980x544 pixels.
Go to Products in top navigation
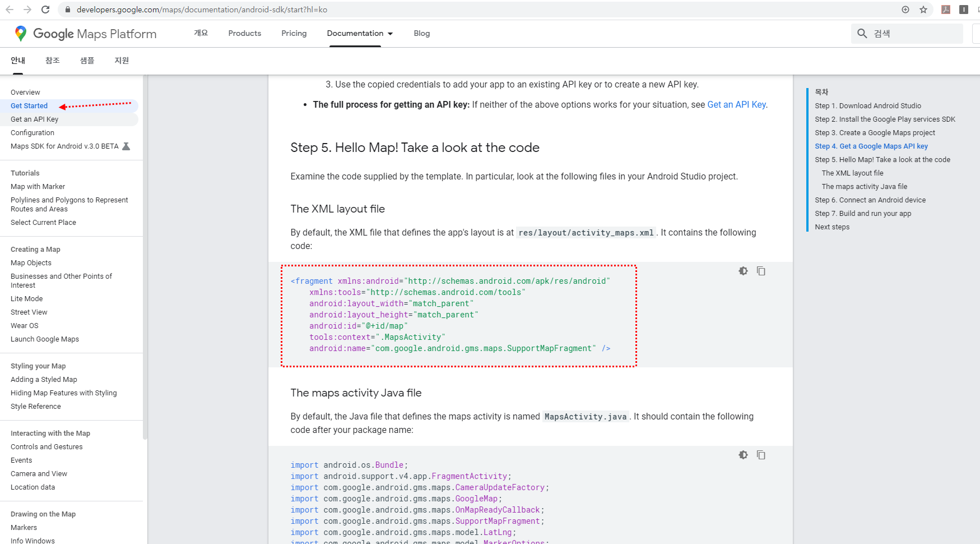(245, 34)
